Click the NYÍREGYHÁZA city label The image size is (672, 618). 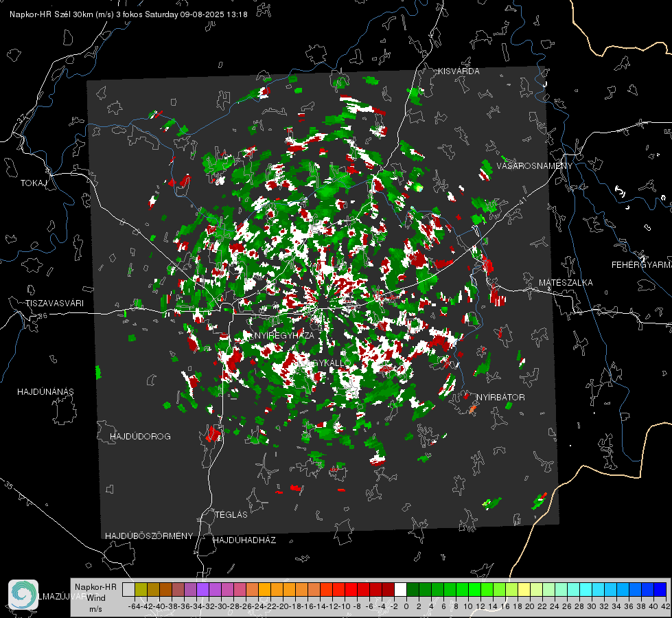284,335
